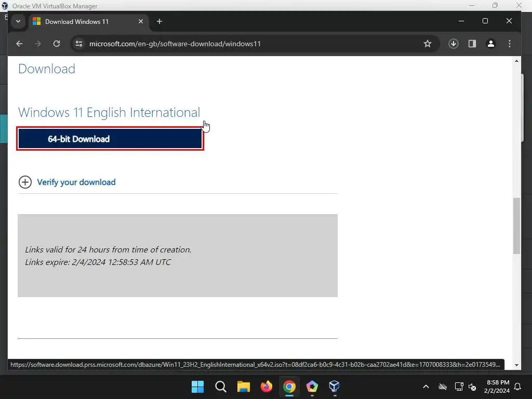Open Chrome three-dot menu
The image size is (532, 399).
coord(509,44)
